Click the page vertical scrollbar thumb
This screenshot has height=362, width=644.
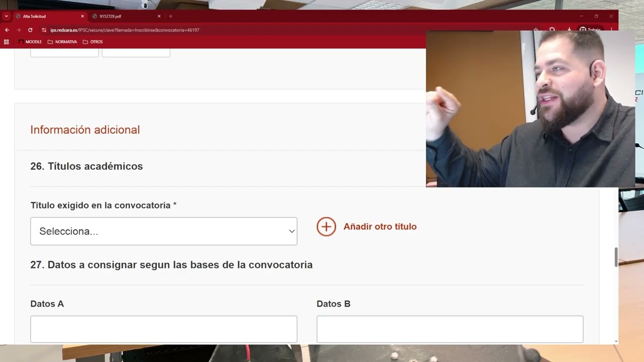click(616, 257)
